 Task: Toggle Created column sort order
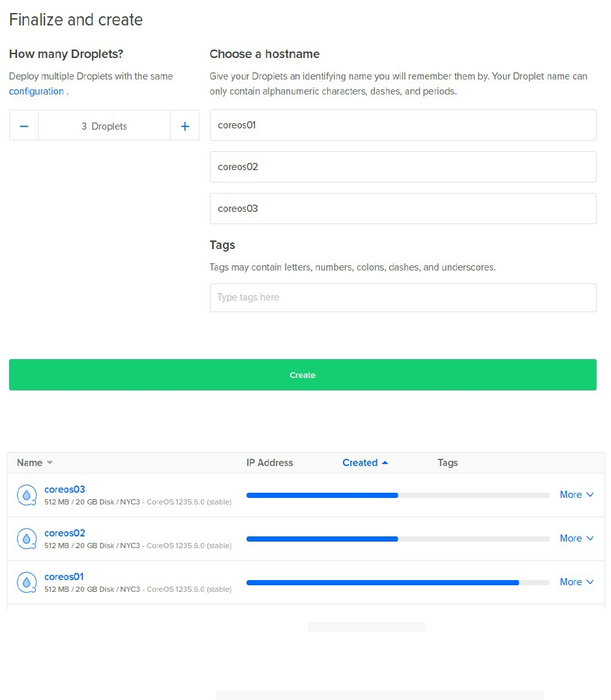pos(365,463)
